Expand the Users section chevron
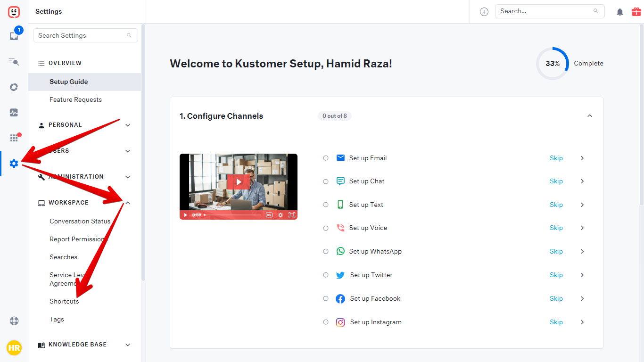644x362 pixels. click(x=128, y=151)
